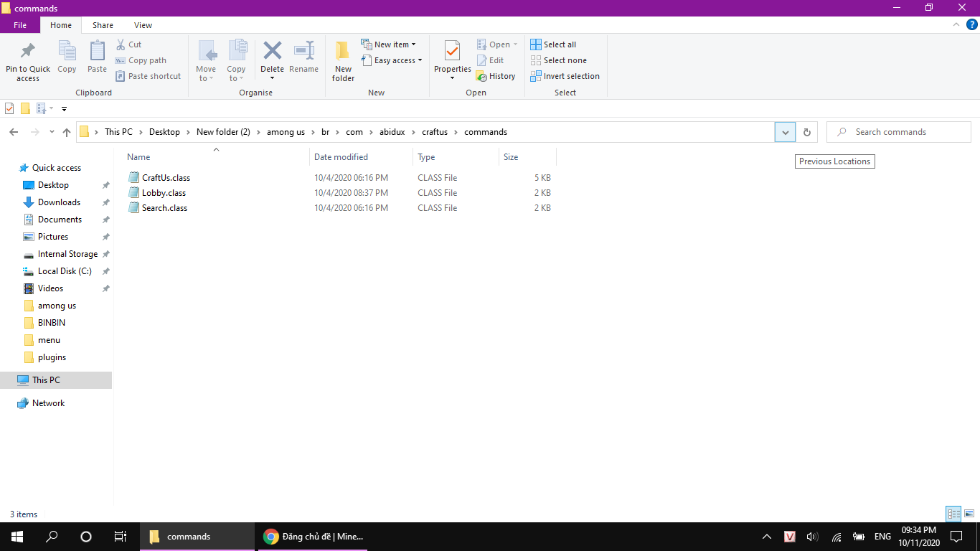Open the Properties ribbon icon
The image size is (980, 551).
tap(452, 52)
